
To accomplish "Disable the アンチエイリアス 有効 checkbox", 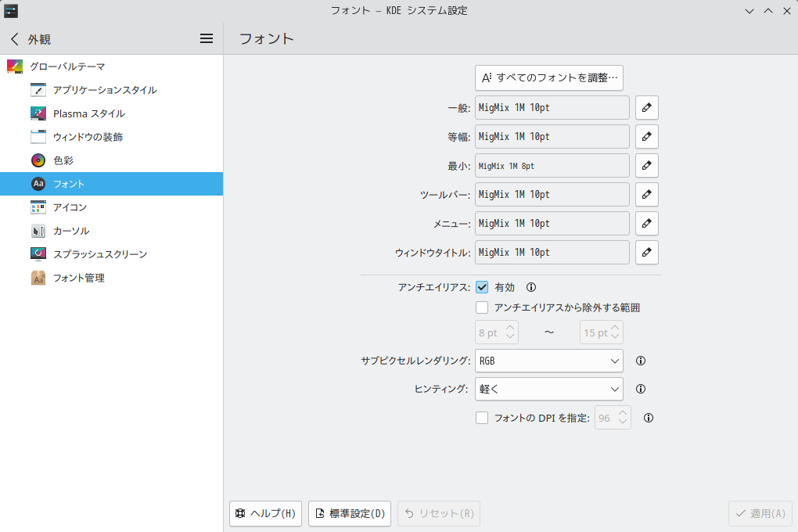I will point(482,287).
